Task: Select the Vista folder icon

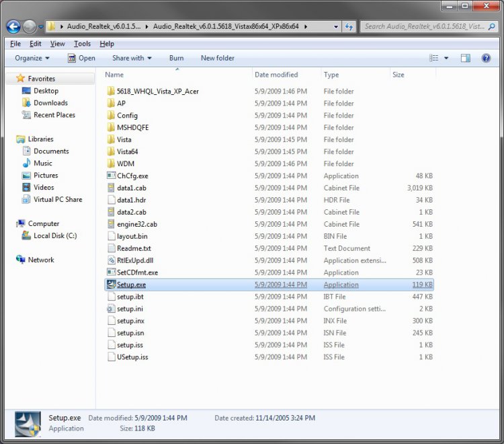Action: pyautogui.click(x=111, y=139)
